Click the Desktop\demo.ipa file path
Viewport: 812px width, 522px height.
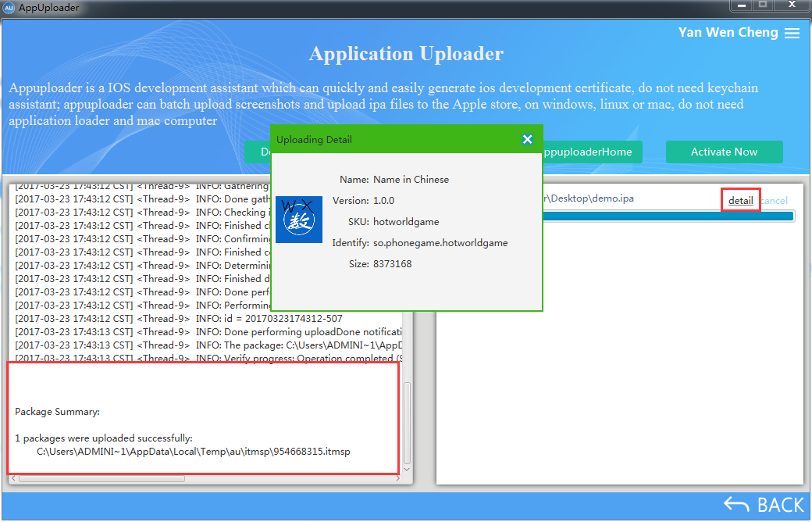(x=588, y=198)
